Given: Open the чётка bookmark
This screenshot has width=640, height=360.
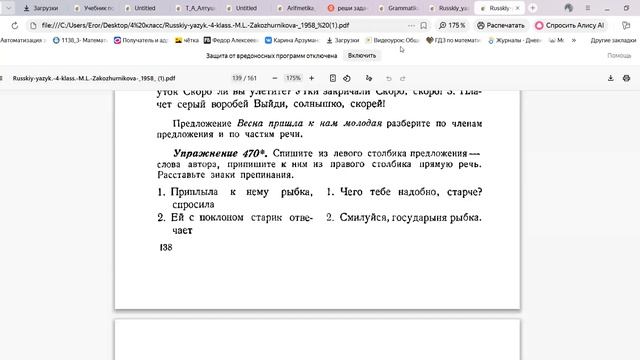Looking at the screenshot, I should coord(187,40).
